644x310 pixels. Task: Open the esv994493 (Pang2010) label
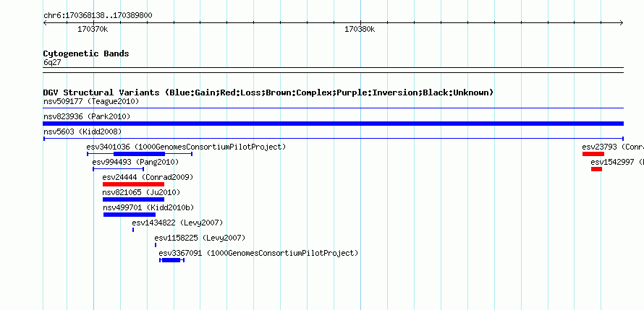135,163
